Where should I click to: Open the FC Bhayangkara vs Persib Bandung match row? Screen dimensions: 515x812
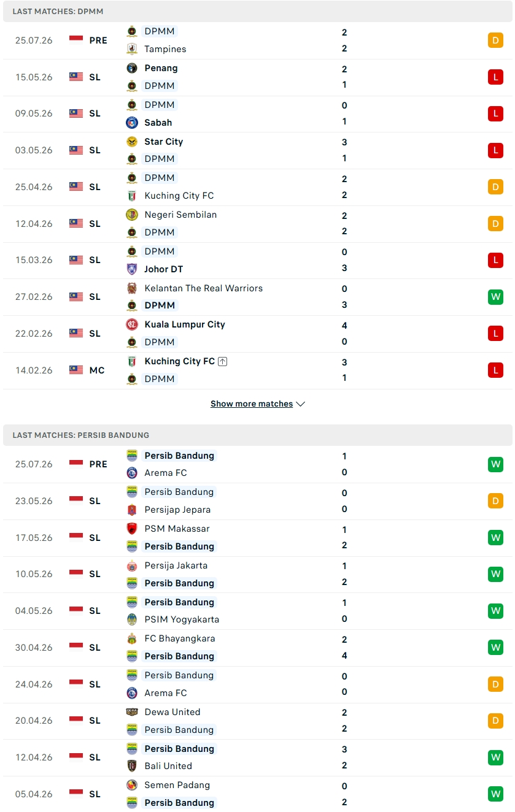click(258, 648)
